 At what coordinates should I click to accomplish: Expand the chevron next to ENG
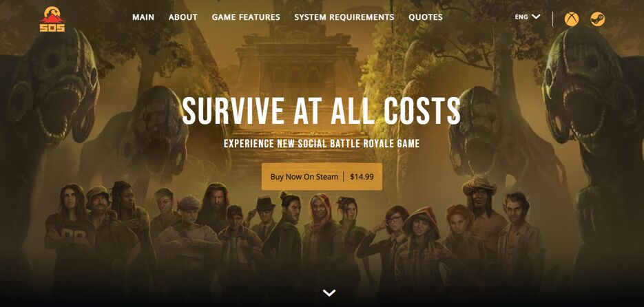coord(536,17)
